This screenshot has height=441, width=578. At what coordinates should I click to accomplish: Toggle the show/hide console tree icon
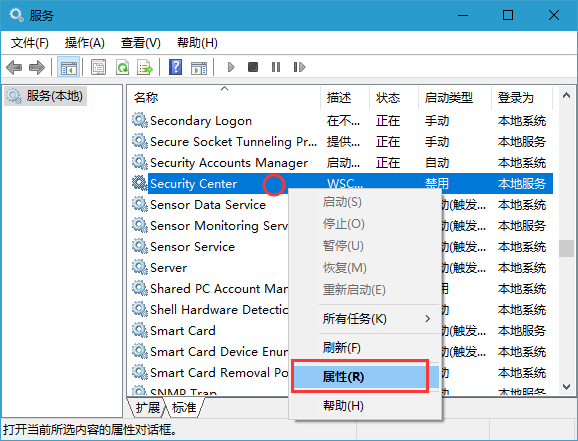pyautogui.click(x=69, y=67)
